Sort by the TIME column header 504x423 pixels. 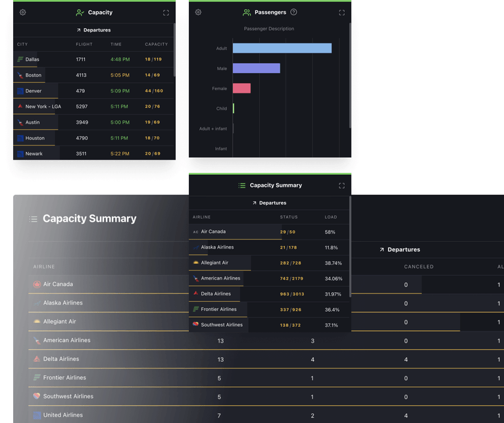[116, 45]
